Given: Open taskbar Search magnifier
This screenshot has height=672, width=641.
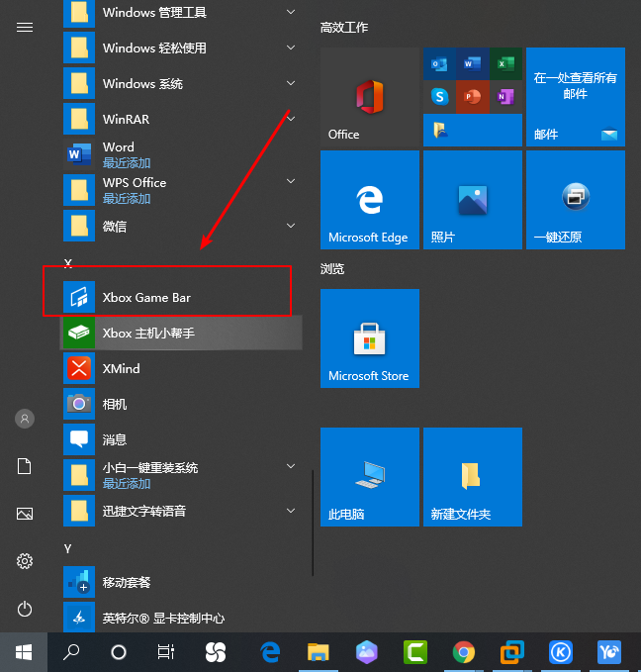Looking at the screenshot, I should coord(71,652).
